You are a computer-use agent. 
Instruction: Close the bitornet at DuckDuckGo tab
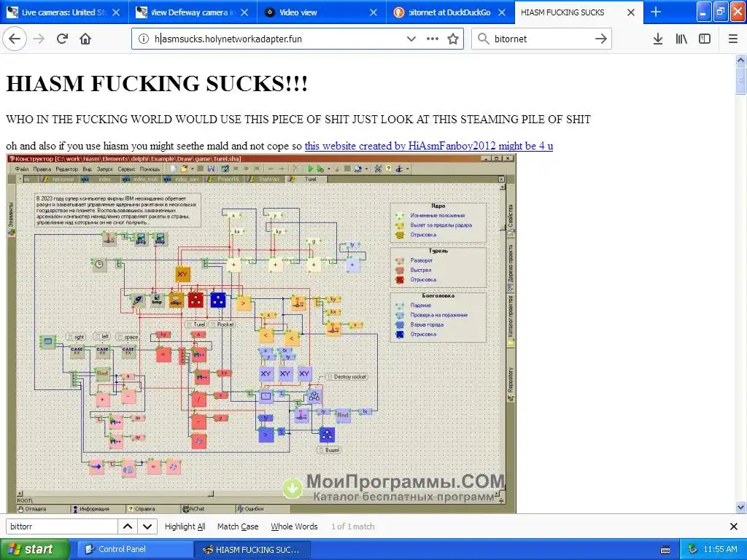pos(502,12)
